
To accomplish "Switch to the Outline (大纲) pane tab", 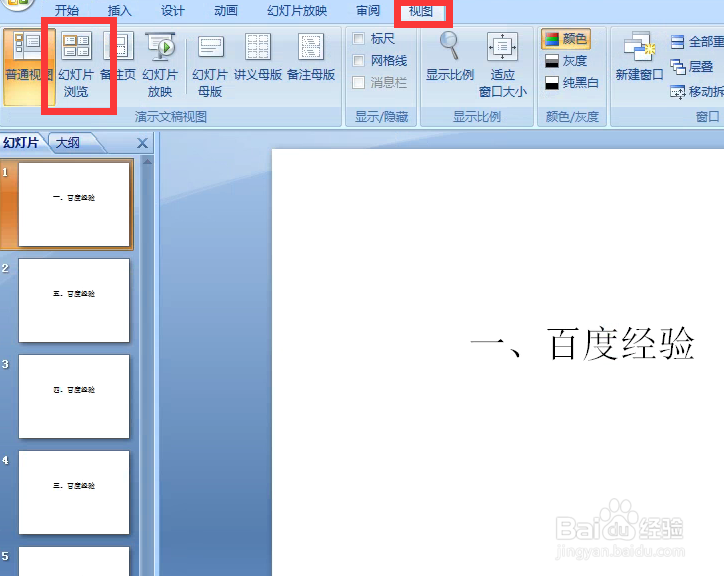I will [68, 143].
